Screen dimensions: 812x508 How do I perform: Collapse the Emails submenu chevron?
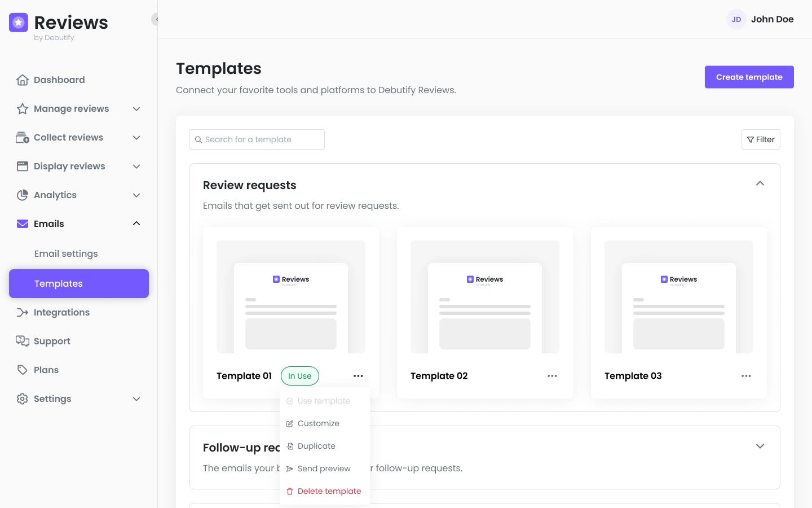click(x=136, y=224)
